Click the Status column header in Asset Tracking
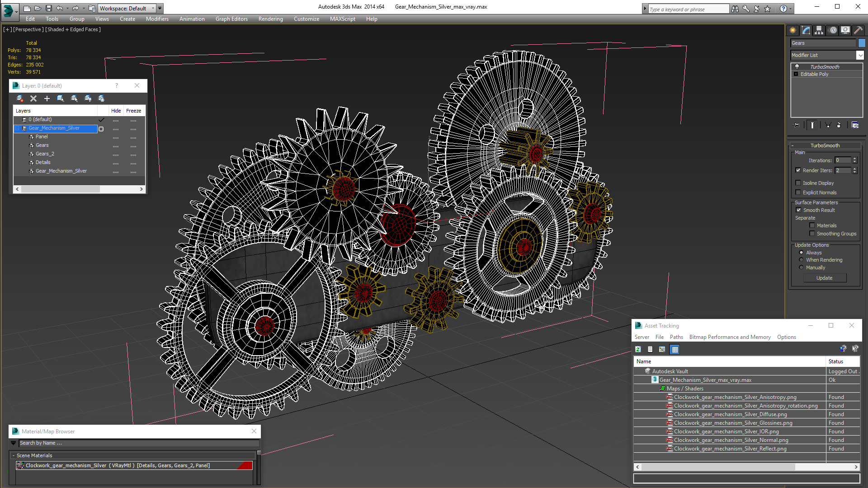This screenshot has width=868, height=488. 843,361
